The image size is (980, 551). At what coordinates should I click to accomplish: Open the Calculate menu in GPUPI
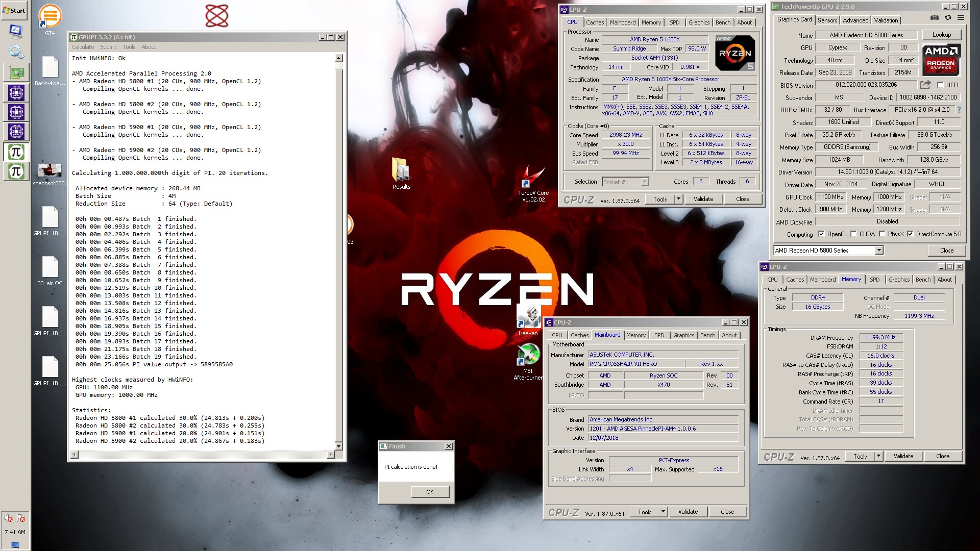click(x=83, y=47)
